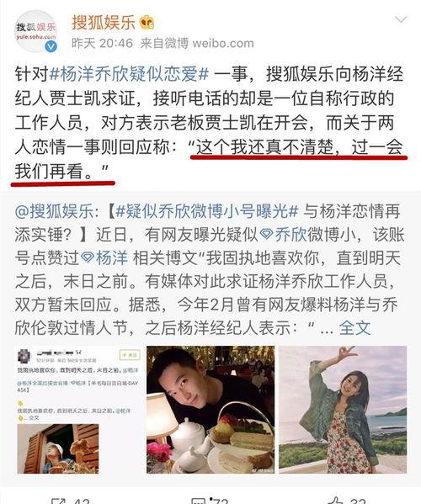Click the gold crown membership badge
Screen dimensions: 421x504
[147, 23]
